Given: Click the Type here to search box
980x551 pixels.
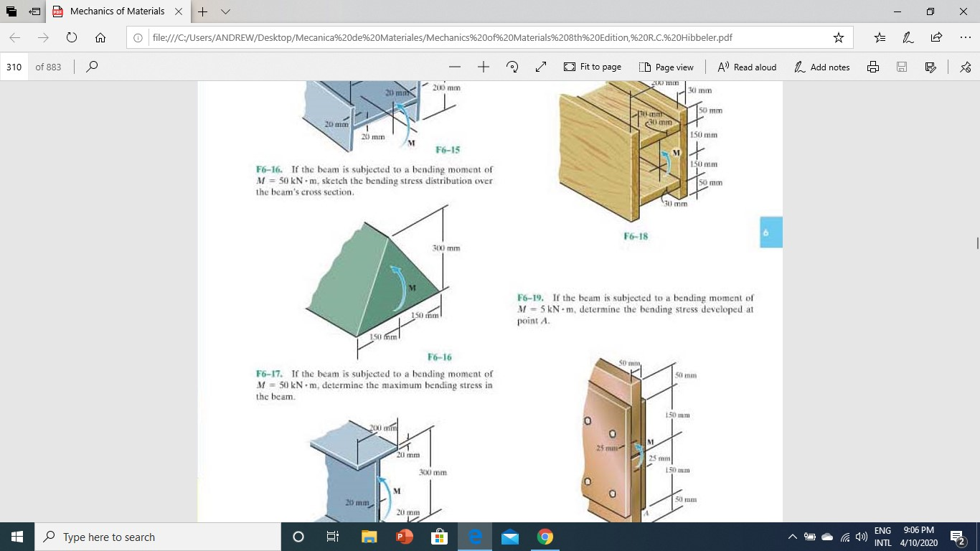Looking at the screenshot, I should click(x=157, y=537).
